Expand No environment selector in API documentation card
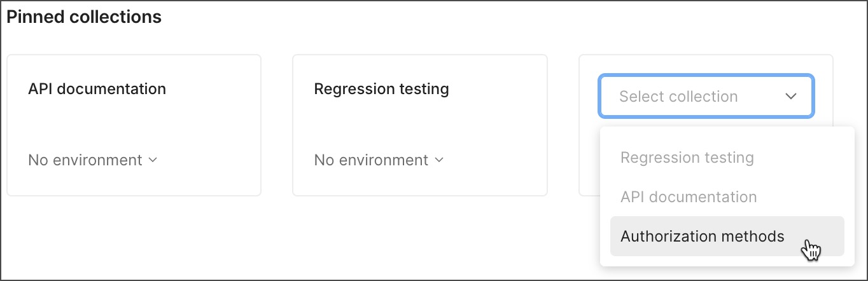 92,160
